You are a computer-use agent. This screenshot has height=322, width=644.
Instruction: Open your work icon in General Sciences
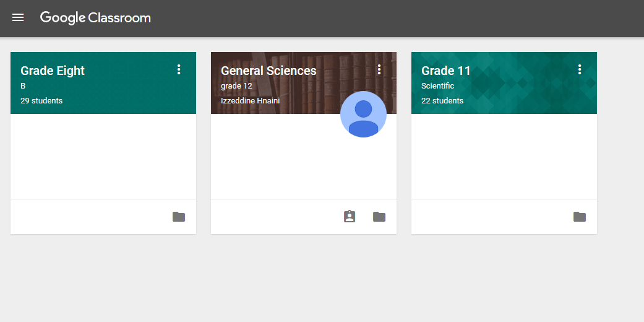350,216
